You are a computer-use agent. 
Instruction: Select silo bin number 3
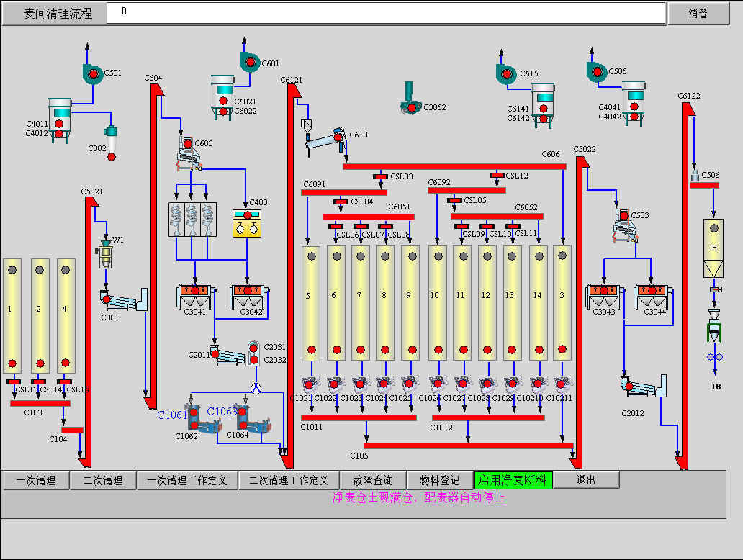[562, 303]
